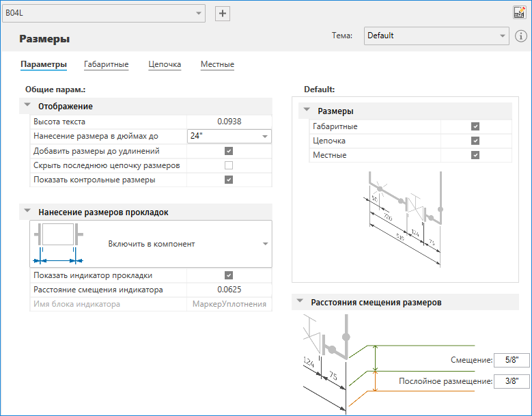
Task: Switch to the Габаритные tab
Action: 107,64
